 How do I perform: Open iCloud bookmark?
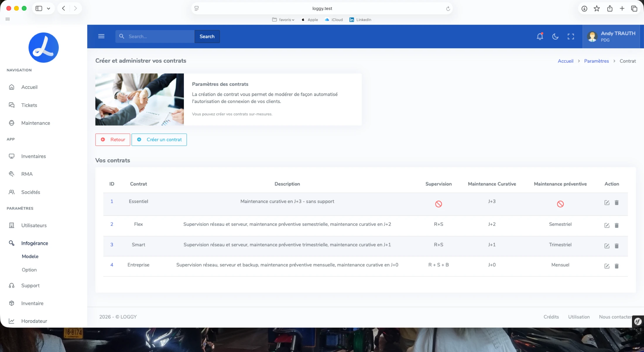tap(334, 20)
